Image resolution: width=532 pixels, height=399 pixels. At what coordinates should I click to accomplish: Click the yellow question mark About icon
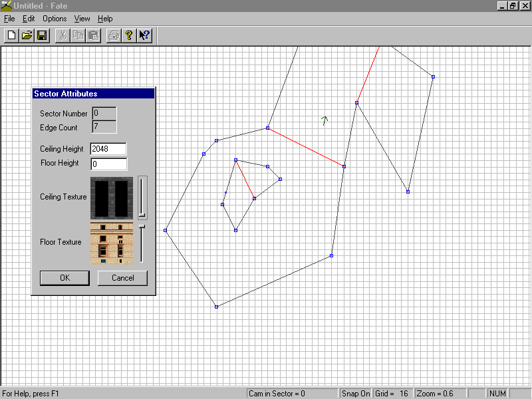pos(129,35)
